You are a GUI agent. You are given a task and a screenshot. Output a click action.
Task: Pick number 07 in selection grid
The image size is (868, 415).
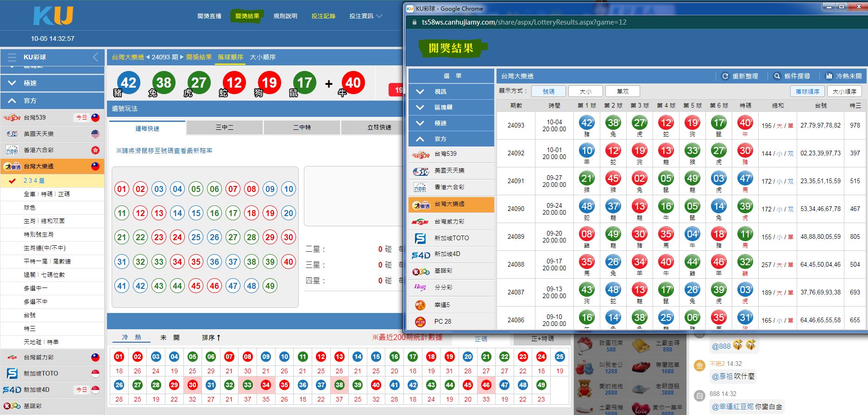click(233, 189)
